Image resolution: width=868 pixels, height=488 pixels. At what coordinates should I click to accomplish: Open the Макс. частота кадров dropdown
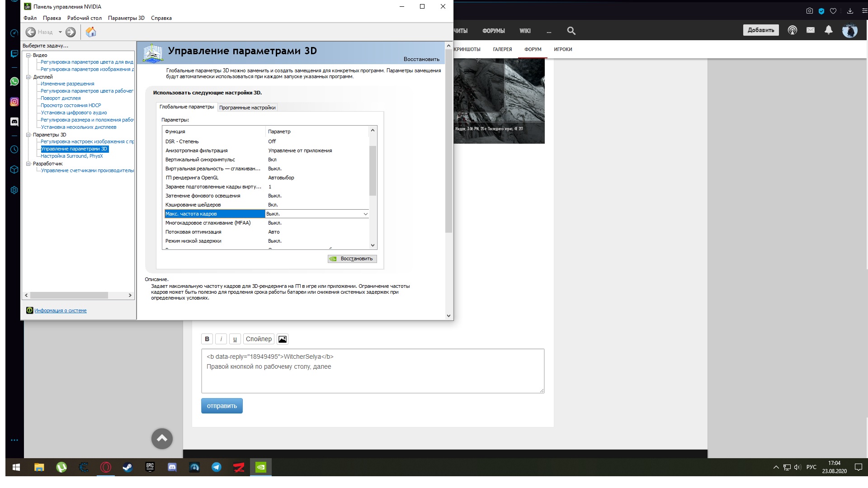(365, 214)
